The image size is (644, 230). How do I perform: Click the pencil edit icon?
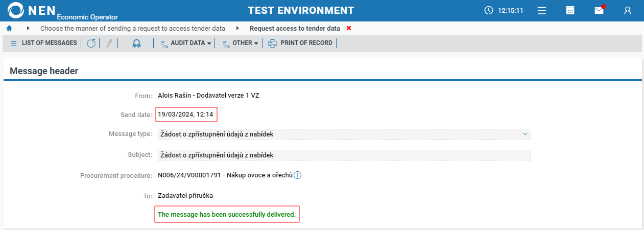109,43
